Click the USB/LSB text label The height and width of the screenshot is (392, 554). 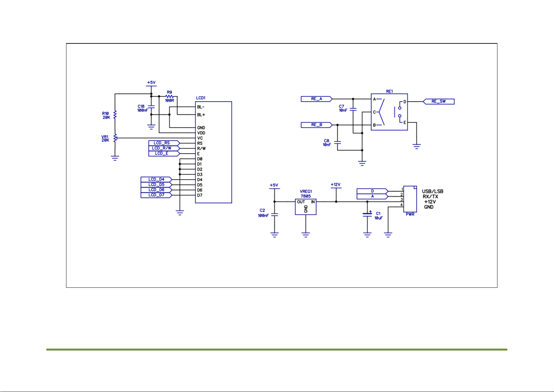tap(433, 191)
